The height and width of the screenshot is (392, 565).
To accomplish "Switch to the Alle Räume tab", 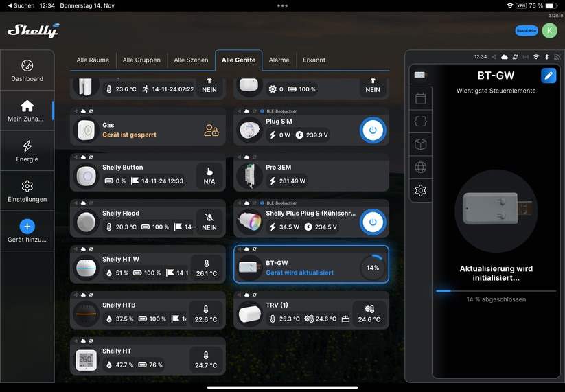I will coord(93,60).
